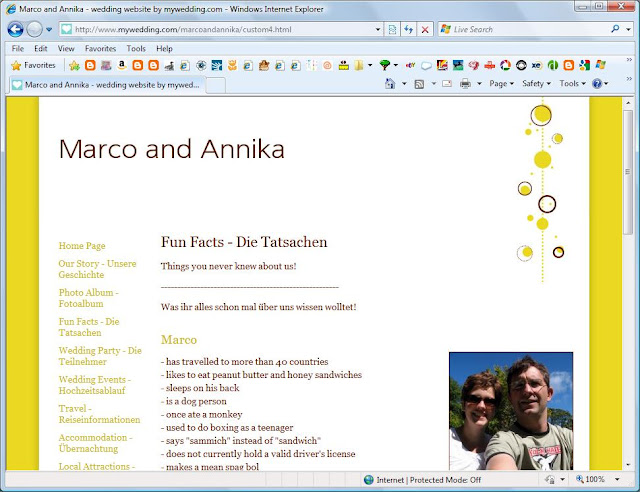The height and width of the screenshot is (492, 640).
Task: Open the white cloud bookmark icon
Action: (x=426, y=66)
